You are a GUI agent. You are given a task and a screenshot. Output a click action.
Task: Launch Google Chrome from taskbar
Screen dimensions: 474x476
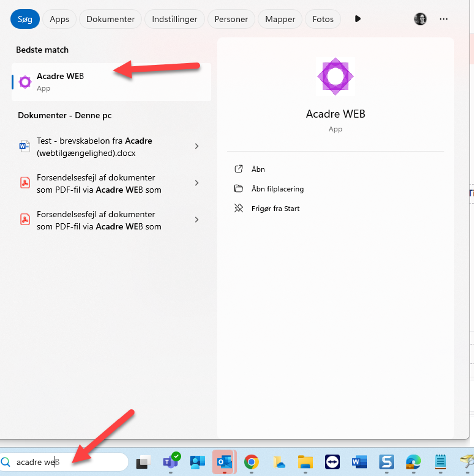click(251, 462)
